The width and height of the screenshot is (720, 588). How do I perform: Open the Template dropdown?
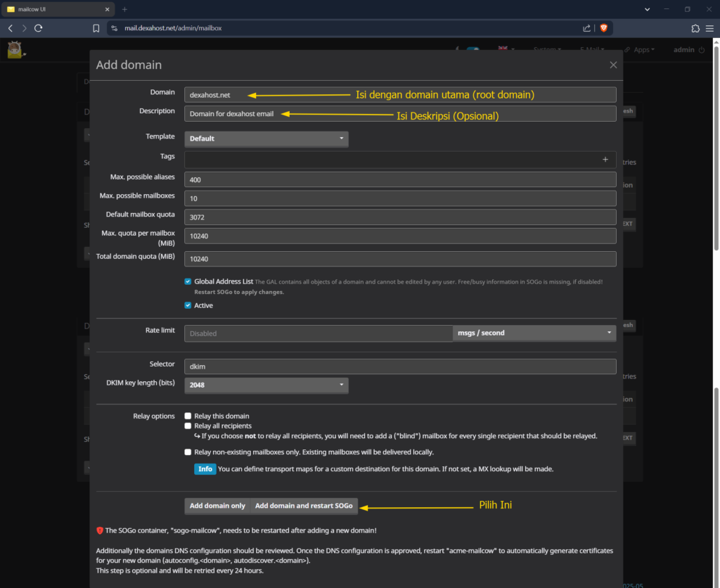click(x=266, y=139)
